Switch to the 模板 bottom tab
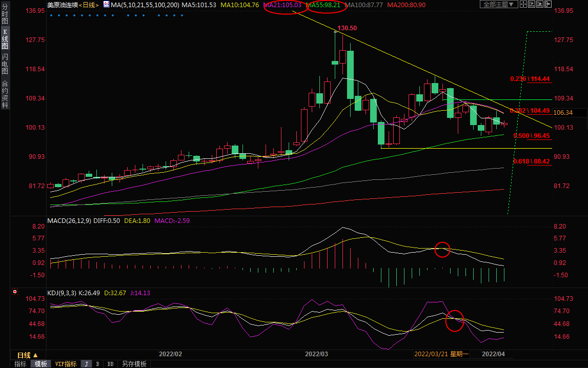 click(x=40, y=364)
